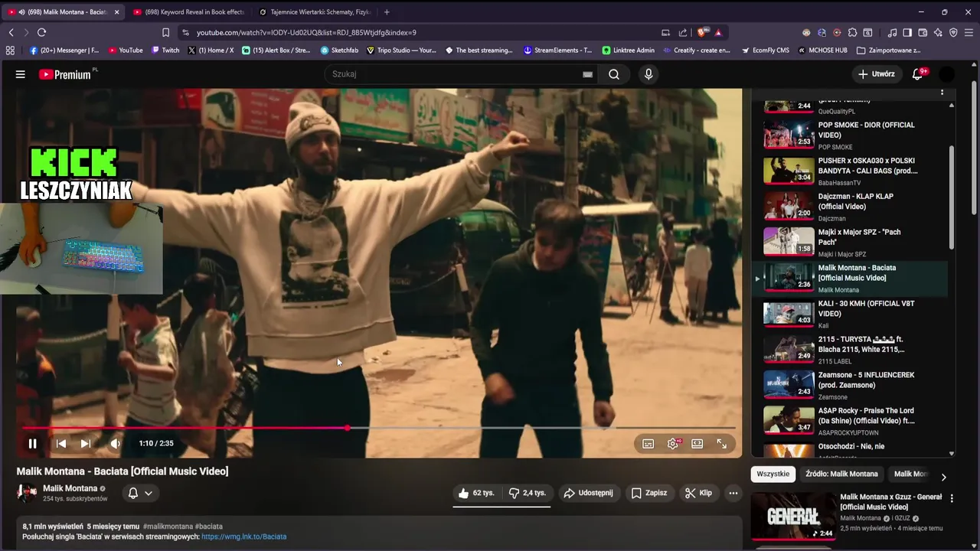Open Malik Montana channel avatar
The height and width of the screenshot is (551, 980).
tap(27, 493)
